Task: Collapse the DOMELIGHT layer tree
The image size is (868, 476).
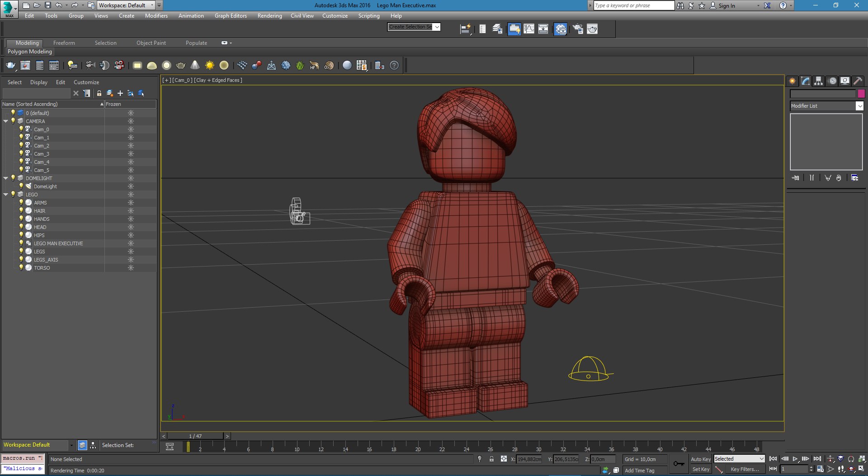Action: (5, 178)
